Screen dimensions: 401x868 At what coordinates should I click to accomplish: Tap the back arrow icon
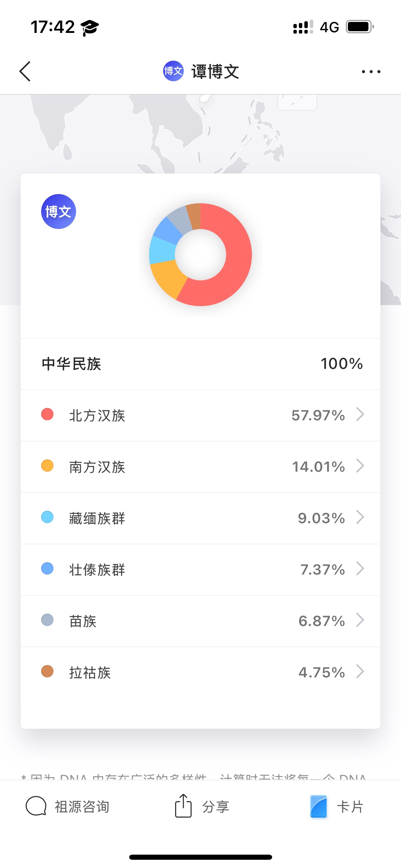click(x=25, y=71)
